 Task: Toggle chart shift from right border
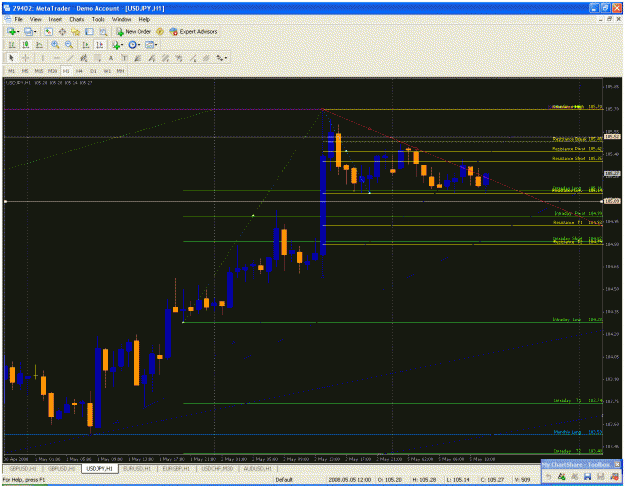click(100, 45)
